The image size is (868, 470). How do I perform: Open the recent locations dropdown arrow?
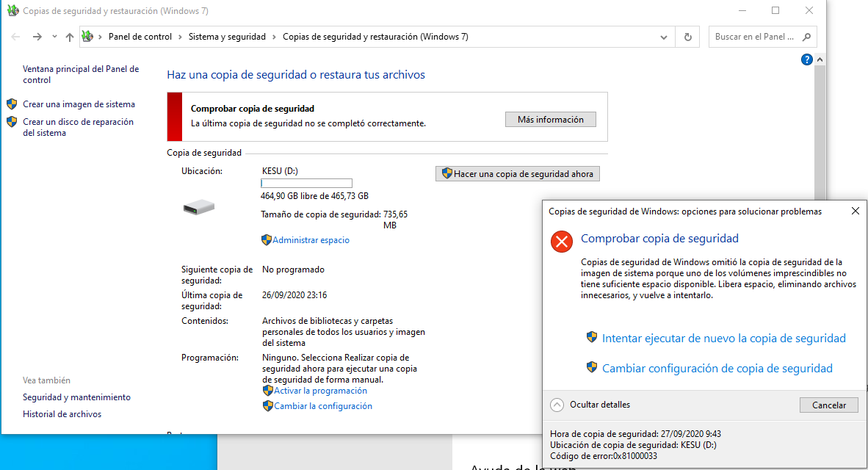pos(54,37)
